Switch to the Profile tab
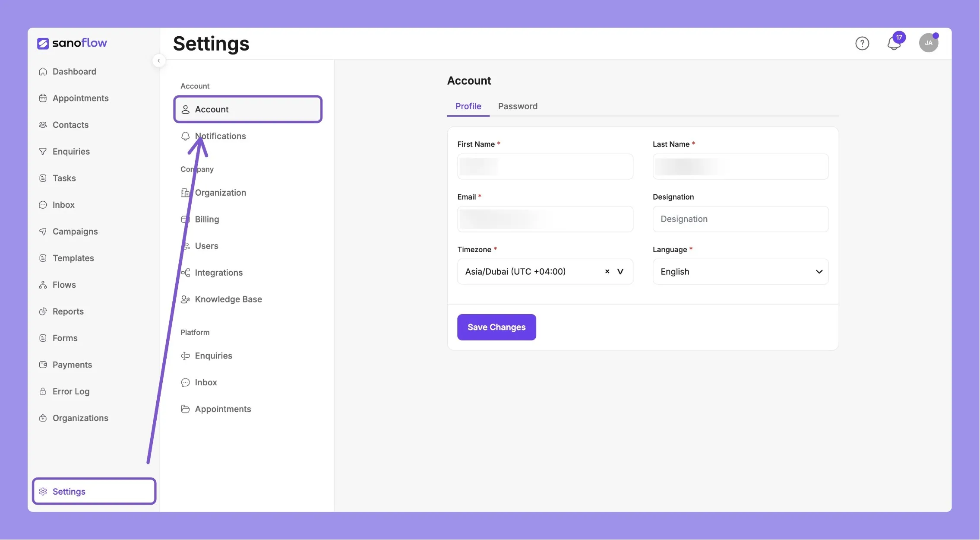This screenshot has height=540, width=980. pyautogui.click(x=468, y=107)
